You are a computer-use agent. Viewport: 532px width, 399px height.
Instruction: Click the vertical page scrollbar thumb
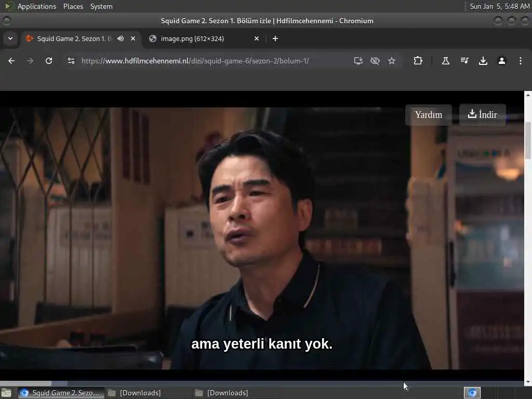[528, 140]
